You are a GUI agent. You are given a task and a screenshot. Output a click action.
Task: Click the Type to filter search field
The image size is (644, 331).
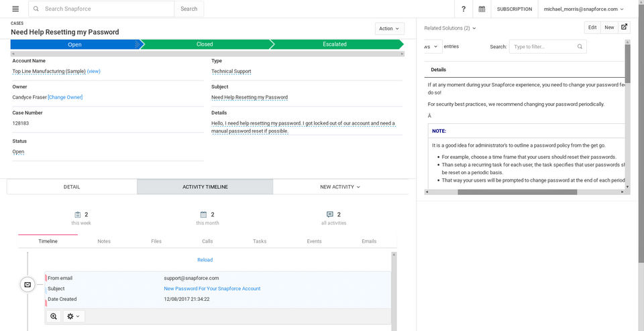(x=543, y=47)
